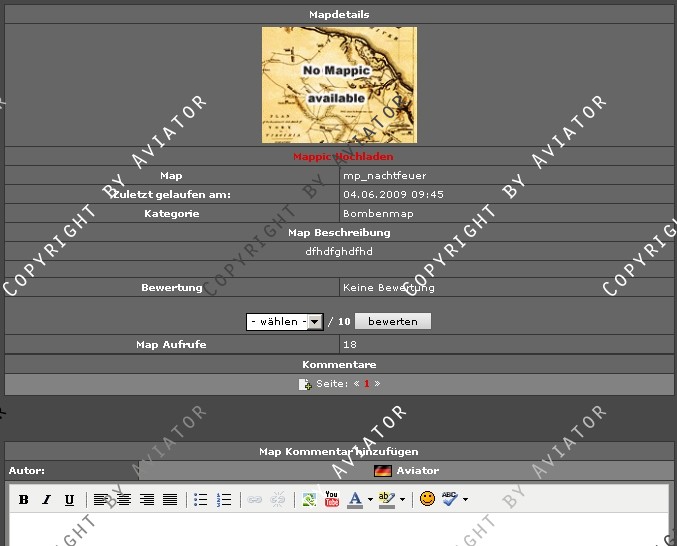The height and width of the screenshot is (546, 677).
Task: Click the Mappic Hochladen link
Action: pos(343,157)
